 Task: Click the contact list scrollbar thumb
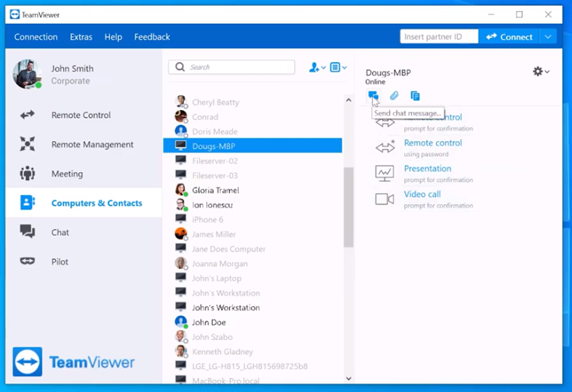point(349,208)
